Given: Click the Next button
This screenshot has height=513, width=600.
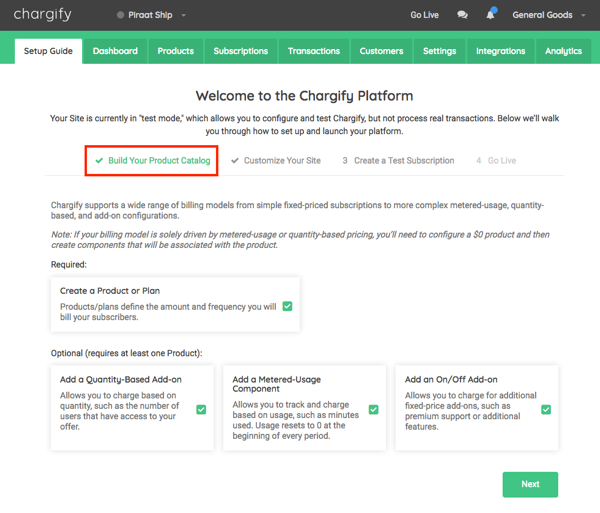Looking at the screenshot, I should (530, 484).
